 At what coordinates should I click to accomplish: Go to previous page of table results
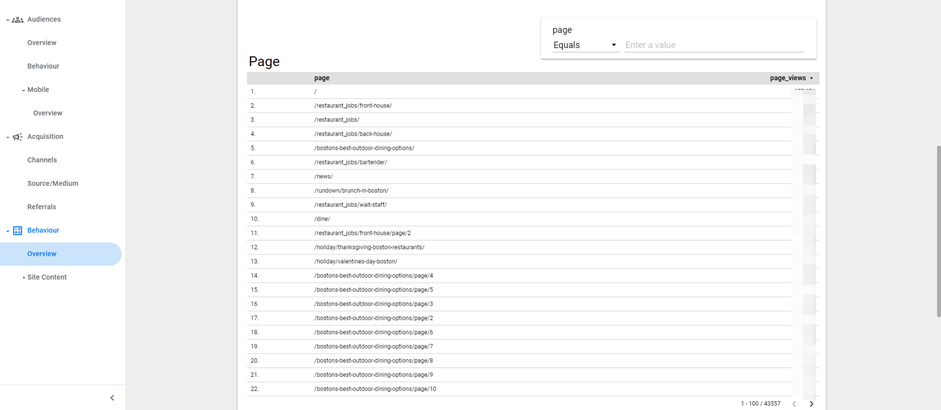(x=794, y=404)
